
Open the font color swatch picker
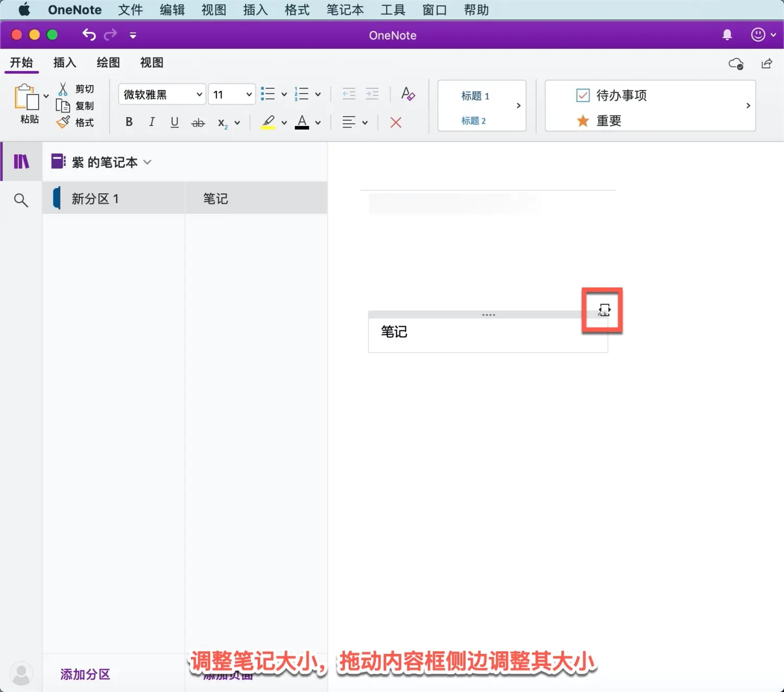point(302,122)
